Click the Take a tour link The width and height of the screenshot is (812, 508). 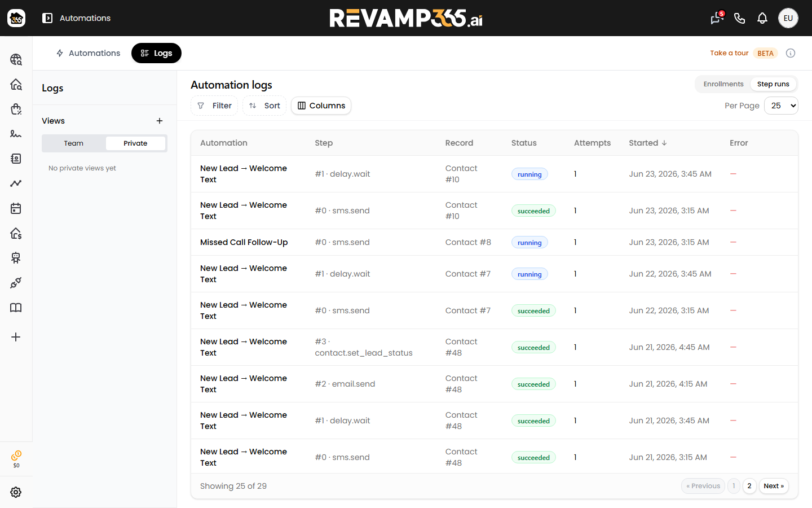tap(729, 53)
